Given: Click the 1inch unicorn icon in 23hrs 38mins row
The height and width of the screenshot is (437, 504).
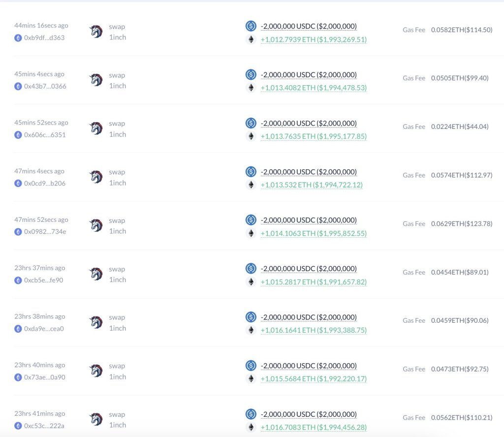Looking at the screenshot, I should coord(96,322).
